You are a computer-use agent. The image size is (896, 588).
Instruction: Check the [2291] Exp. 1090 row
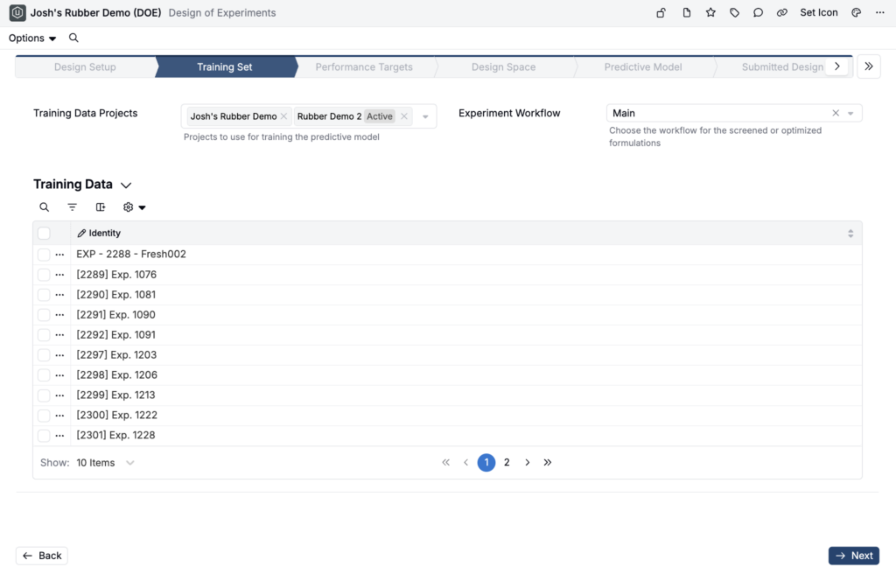44,314
